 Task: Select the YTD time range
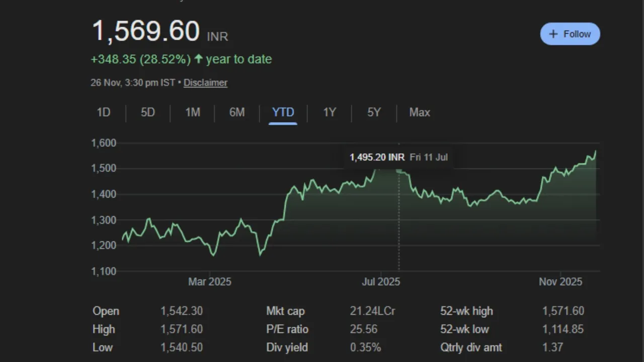(x=283, y=112)
